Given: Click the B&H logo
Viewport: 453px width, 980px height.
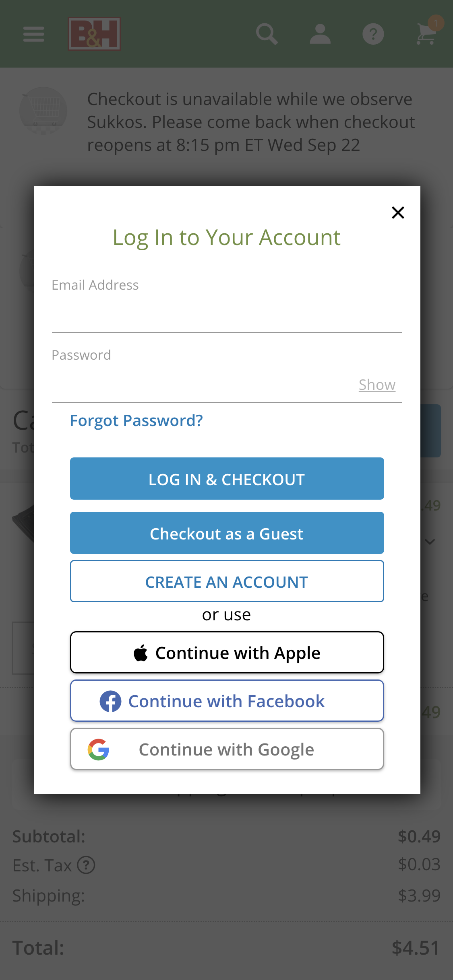Looking at the screenshot, I should click(x=94, y=34).
